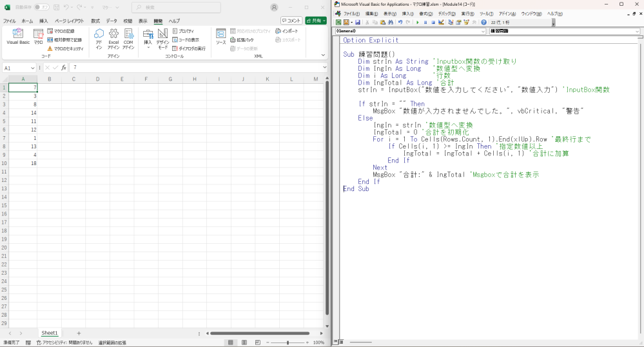
Task: Click the View Microsoft Excel icon in VBA toolbar
Action: pos(338,23)
